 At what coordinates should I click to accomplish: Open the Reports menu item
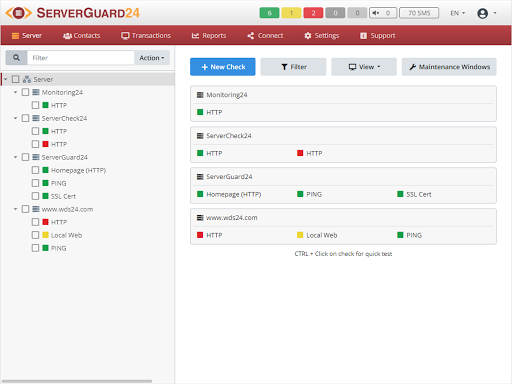[x=209, y=35]
